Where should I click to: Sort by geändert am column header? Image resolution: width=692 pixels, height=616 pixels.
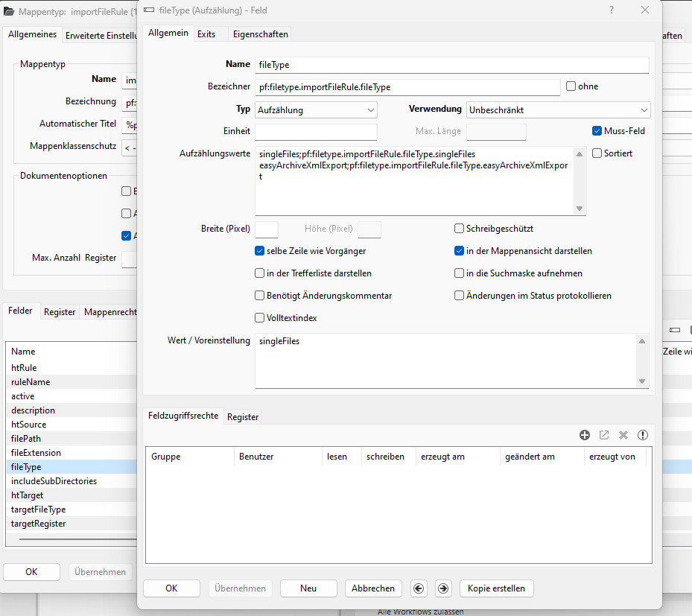(542, 457)
